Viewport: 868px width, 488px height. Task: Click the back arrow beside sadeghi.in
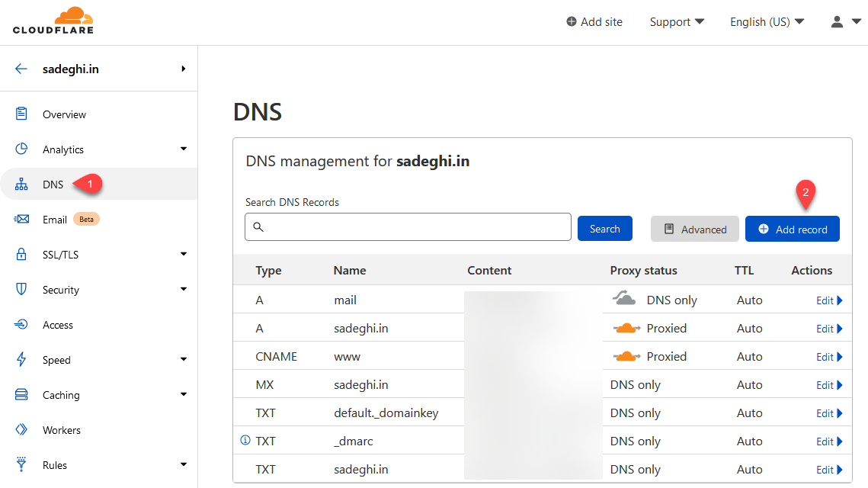pyautogui.click(x=21, y=69)
